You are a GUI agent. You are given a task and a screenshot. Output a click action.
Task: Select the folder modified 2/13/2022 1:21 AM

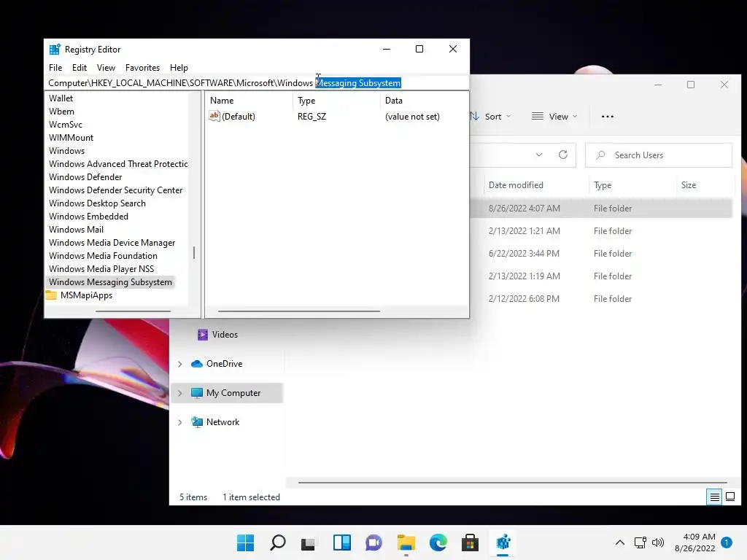[x=601, y=231]
